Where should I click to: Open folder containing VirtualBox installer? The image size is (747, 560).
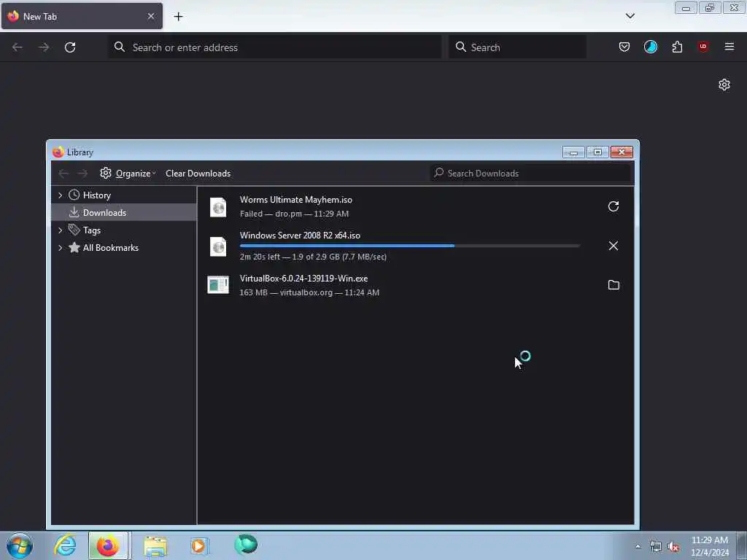[x=614, y=285]
